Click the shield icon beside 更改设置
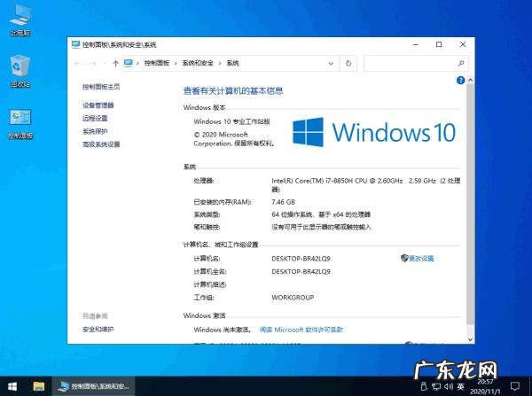 click(404, 258)
